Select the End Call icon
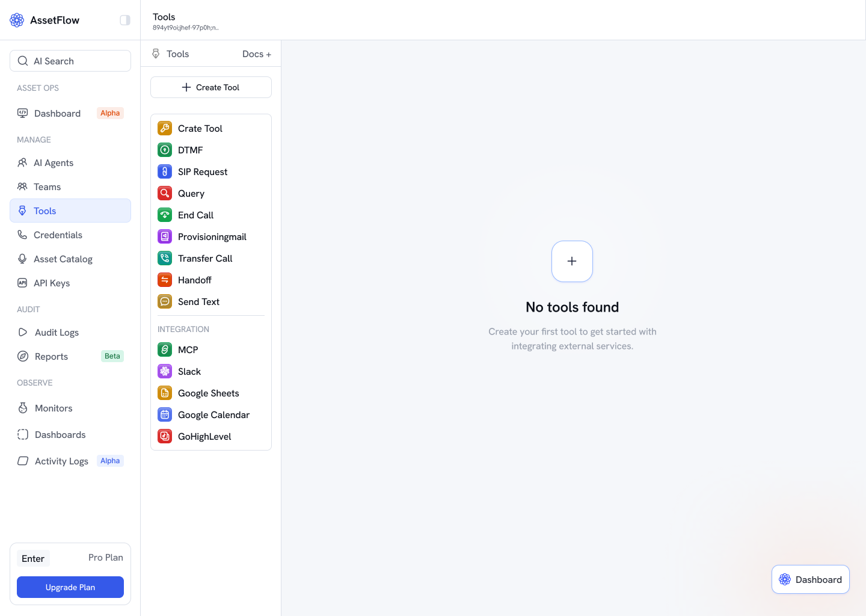Viewport: 866px width, 616px height. pos(165,215)
